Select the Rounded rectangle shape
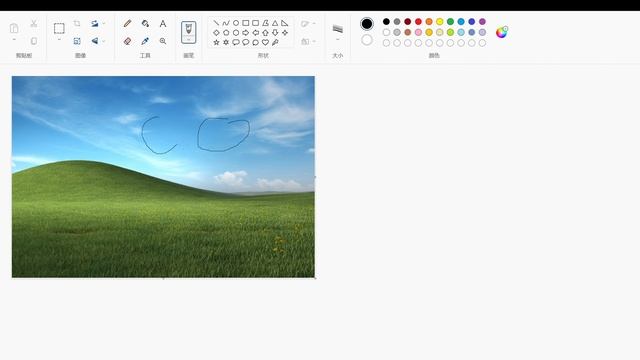The image size is (640, 360). (256, 23)
